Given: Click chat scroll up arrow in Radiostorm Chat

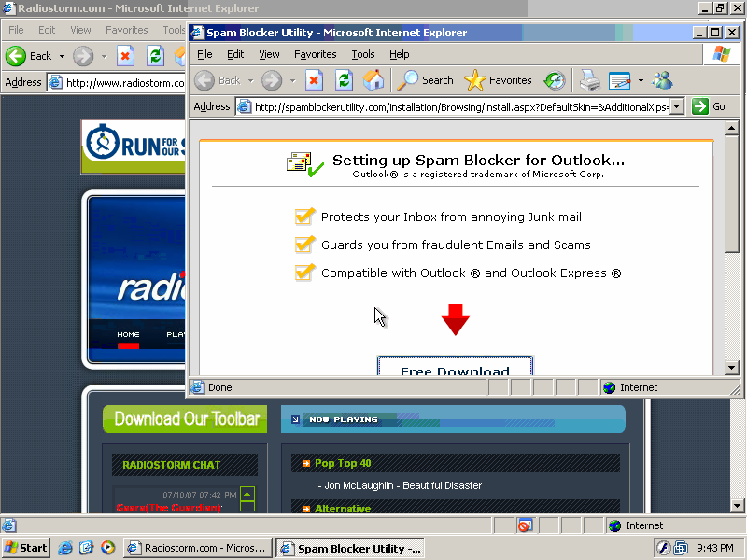Looking at the screenshot, I should [247, 494].
